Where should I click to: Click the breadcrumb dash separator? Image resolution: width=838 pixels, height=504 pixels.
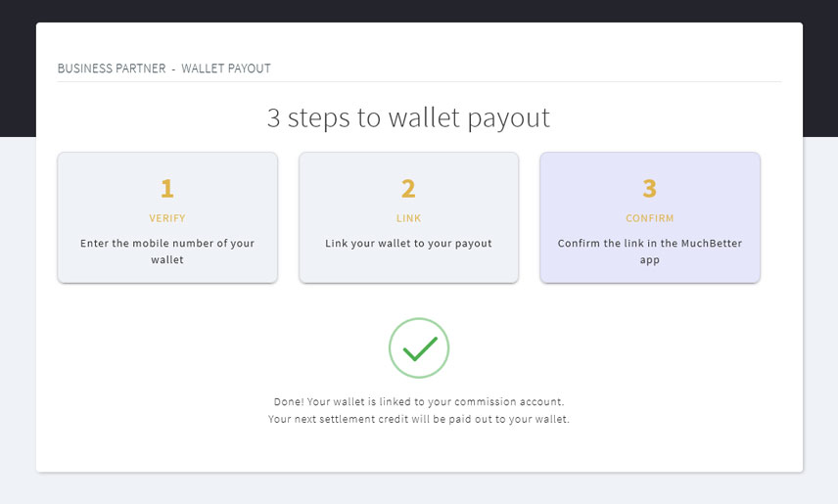point(172,69)
